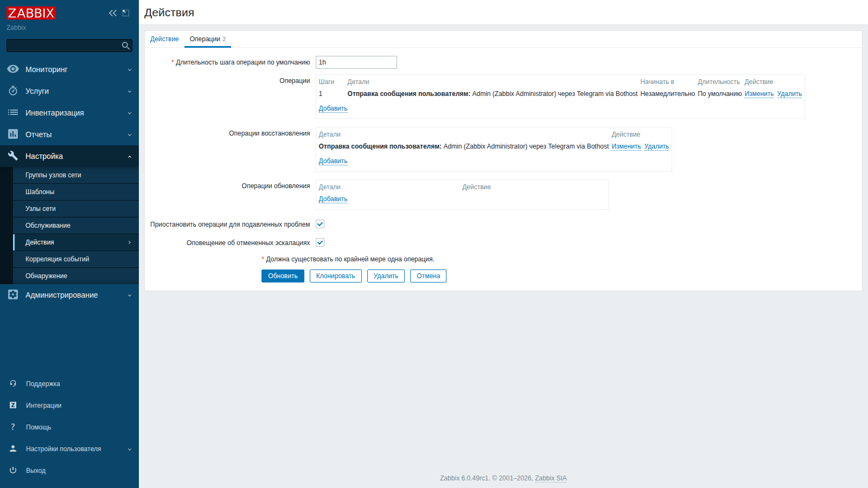Click the search magnifier icon
868x488 pixels.
point(126,46)
